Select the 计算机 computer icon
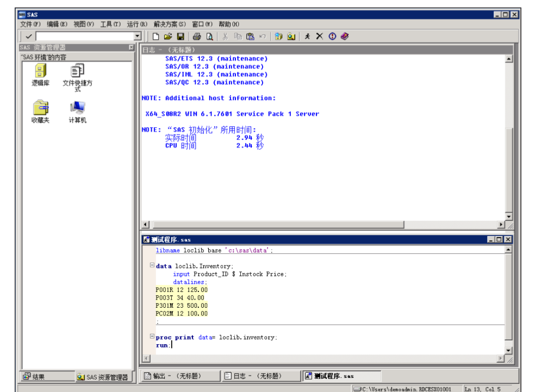Image resolution: width=548 pixels, height=392 pixels. pyautogui.click(x=78, y=112)
